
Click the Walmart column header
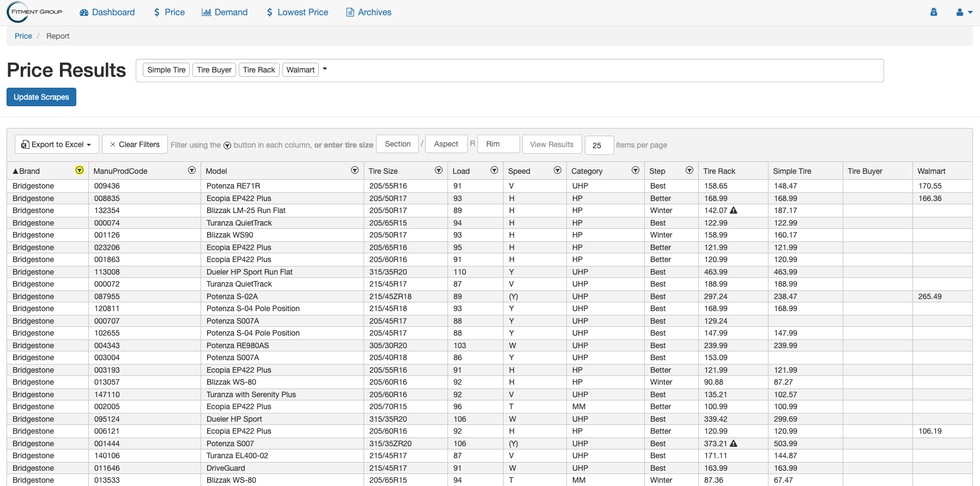click(931, 171)
